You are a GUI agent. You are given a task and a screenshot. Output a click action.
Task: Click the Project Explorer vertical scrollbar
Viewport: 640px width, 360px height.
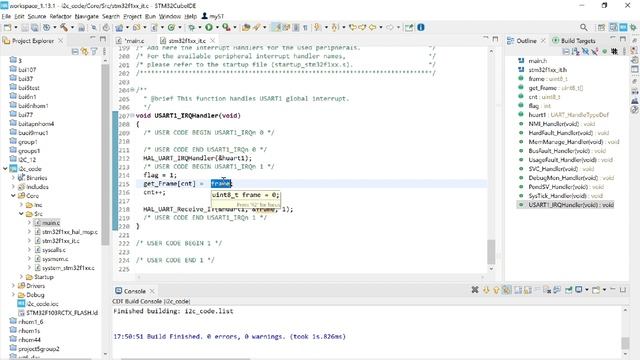(x=105, y=155)
